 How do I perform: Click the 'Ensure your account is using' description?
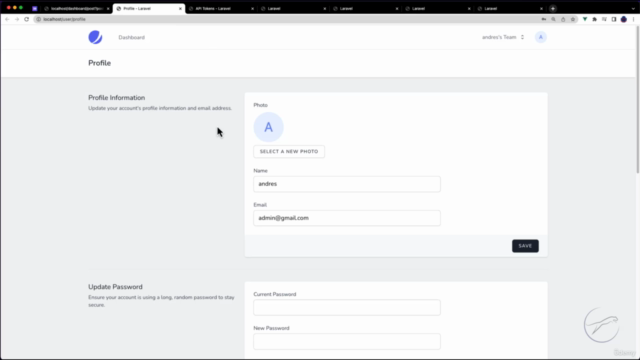[x=161, y=301]
